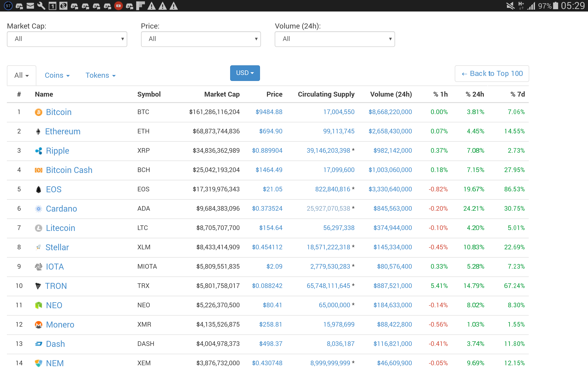Click Dash circulating supply 8,036,187
The height and width of the screenshot is (368, 588).
tap(340, 344)
